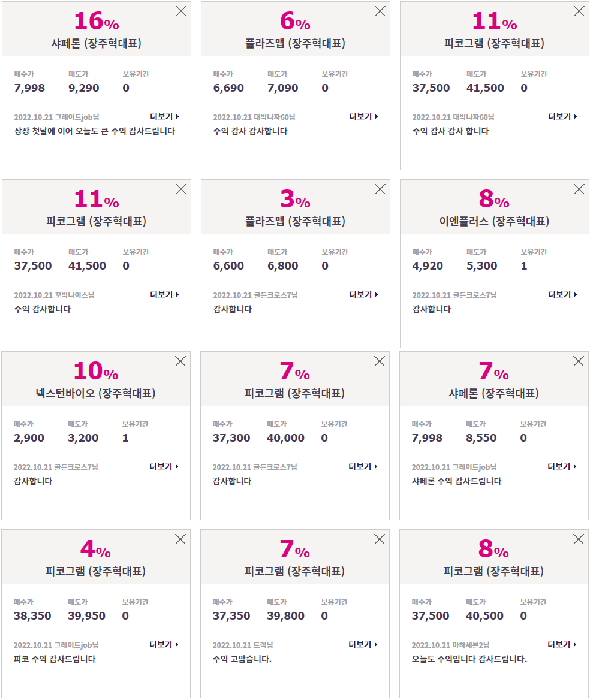Select the 넥스턴바이오 (장주혁대표) card title

(x=95, y=393)
